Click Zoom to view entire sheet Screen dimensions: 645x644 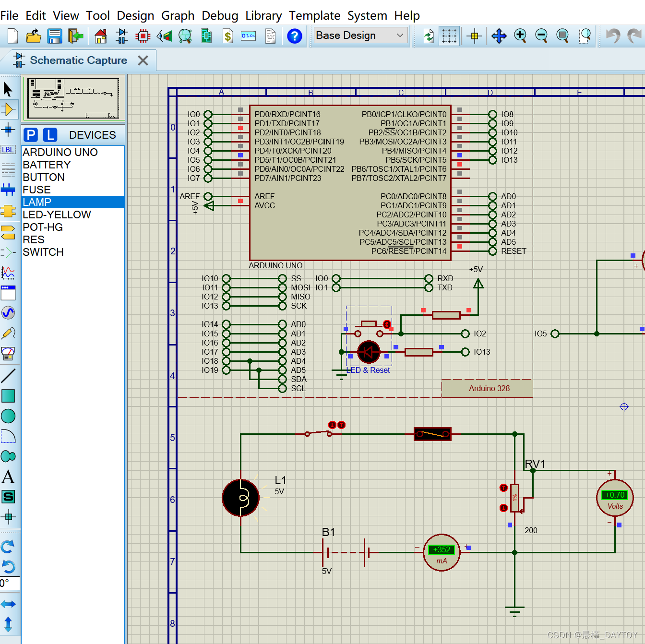(562, 36)
